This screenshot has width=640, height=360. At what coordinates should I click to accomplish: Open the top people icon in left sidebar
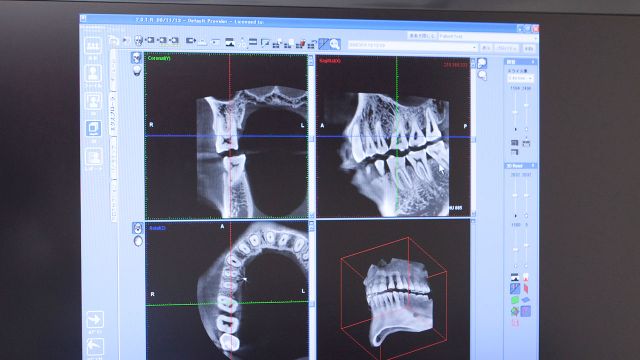(x=93, y=45)
